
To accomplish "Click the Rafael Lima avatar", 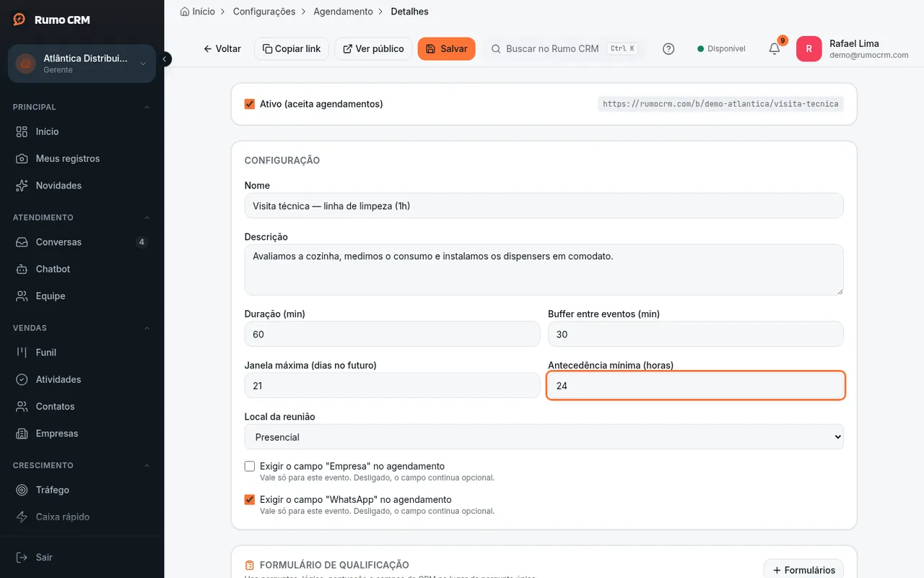I will pos(808,49).
